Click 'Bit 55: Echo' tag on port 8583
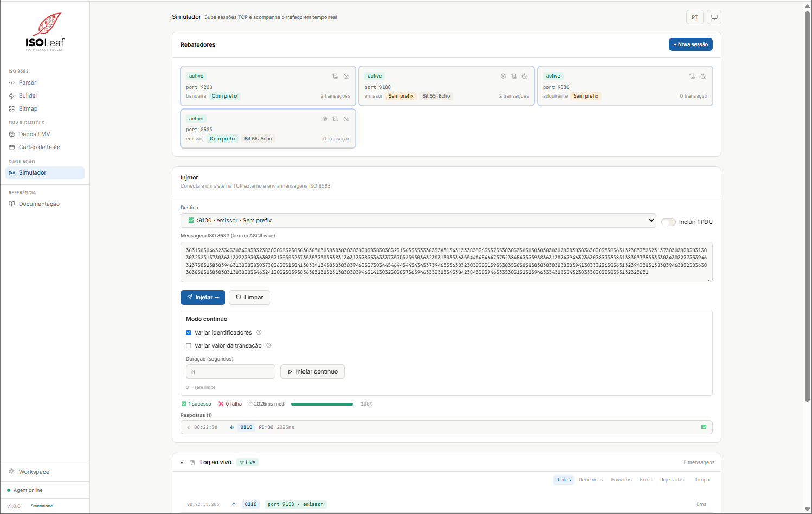This screenshot has width=812, height=514. pos(258,139)
